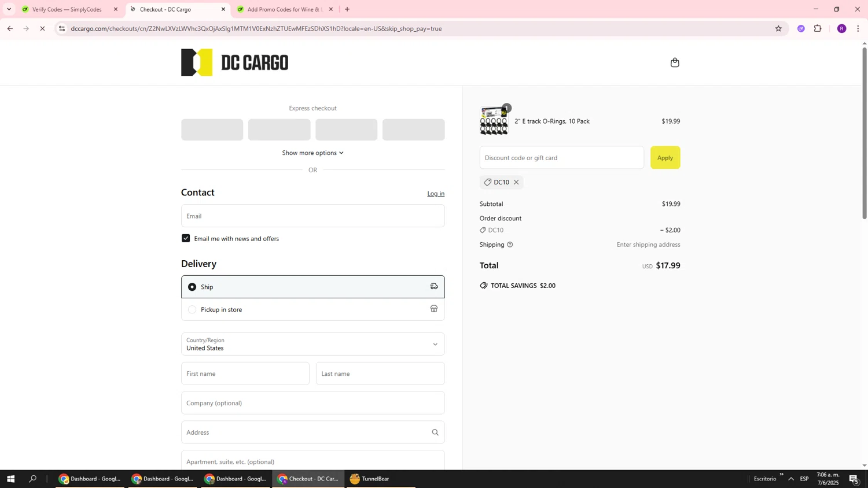Close the Checkout DC Cargo tab
Image resolution: width=868 pixels, height=488 pixels.
(223, 9)
